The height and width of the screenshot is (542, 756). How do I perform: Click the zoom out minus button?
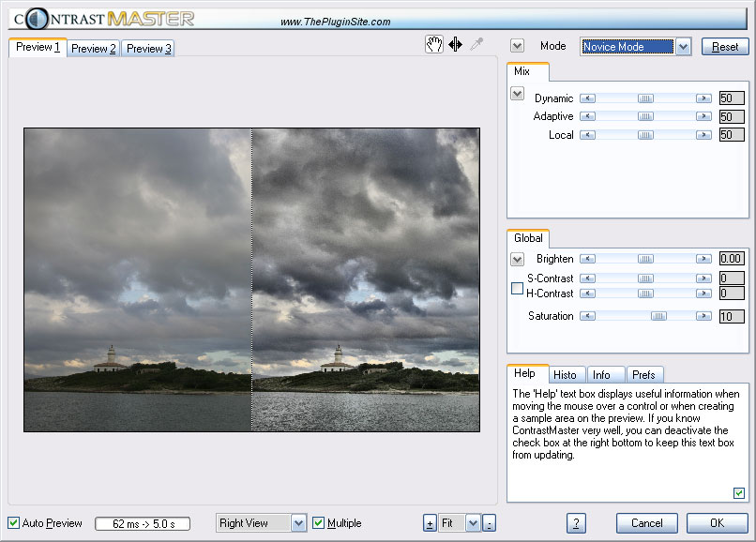point(490,523)
